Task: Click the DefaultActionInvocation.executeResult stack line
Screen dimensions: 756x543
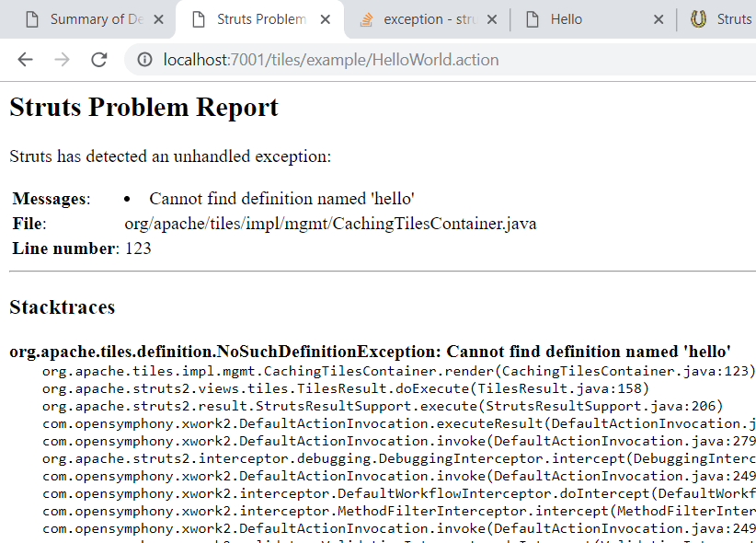Action: pyautogui.click(x=399, y=423)
